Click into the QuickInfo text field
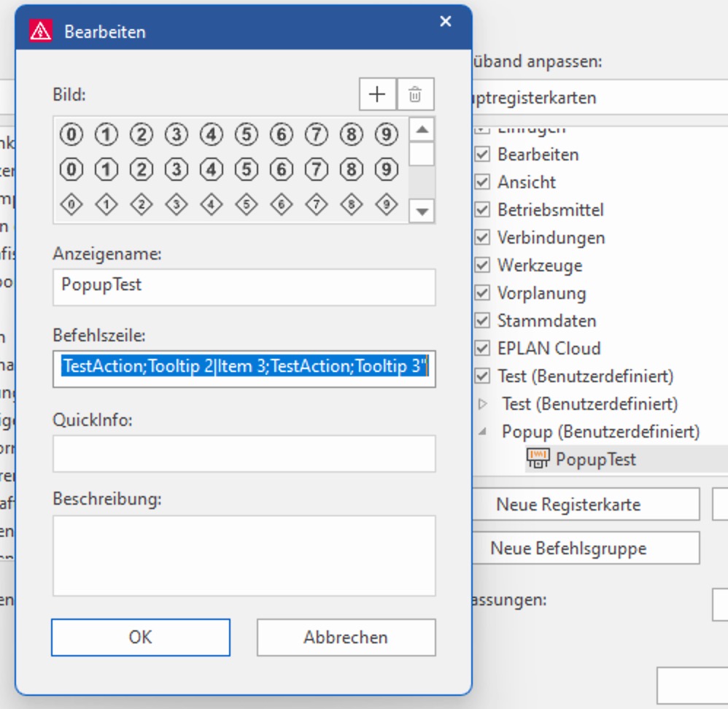The height and width of the screenshot is (709, 728). tap(244, 454)
